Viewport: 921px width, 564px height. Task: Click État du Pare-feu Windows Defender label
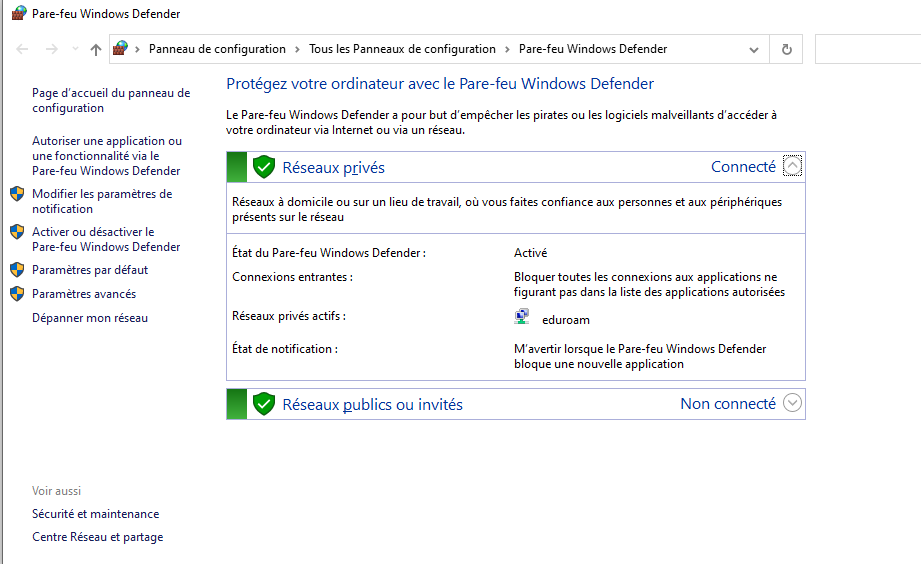tap(329, 253)
